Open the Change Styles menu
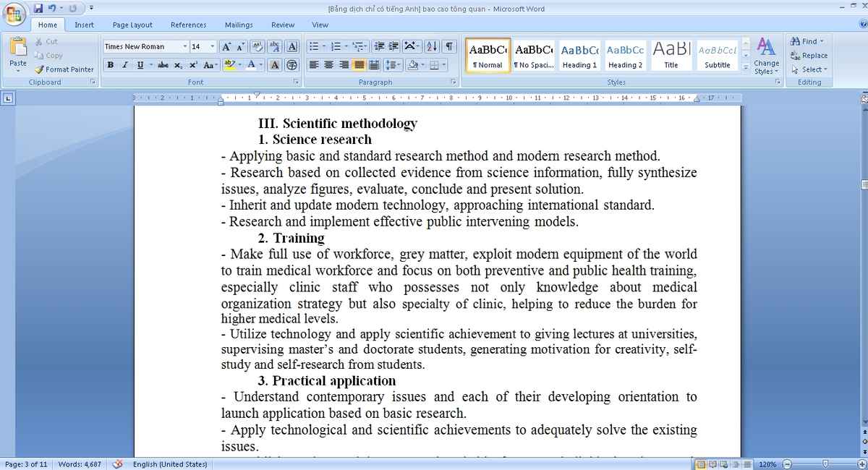The height and width of the screenshot is (470, 868). point(766,56)
